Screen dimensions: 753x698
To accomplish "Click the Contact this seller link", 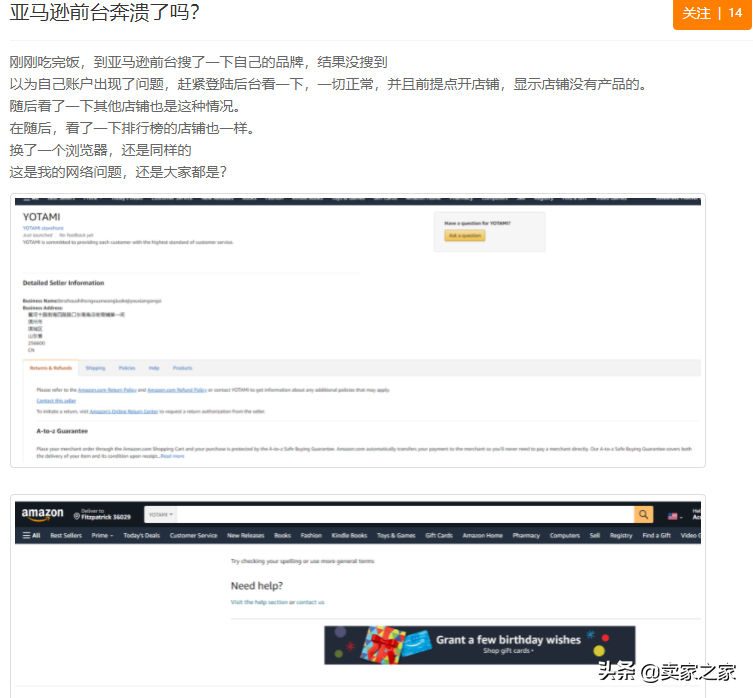I will click(56, 401).
